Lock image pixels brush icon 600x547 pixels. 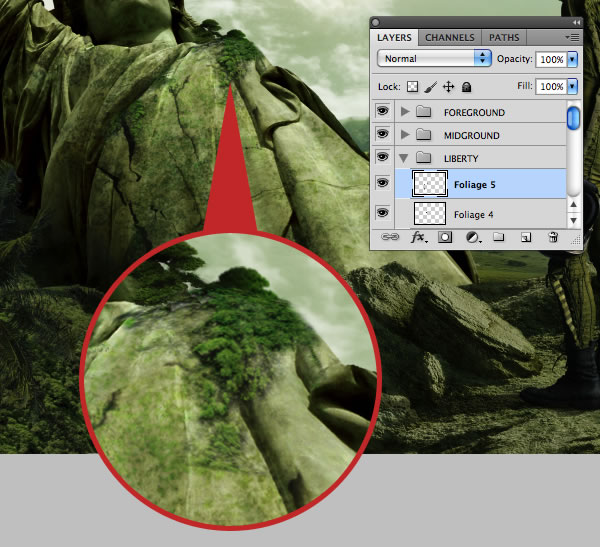(x=430, y=87)
